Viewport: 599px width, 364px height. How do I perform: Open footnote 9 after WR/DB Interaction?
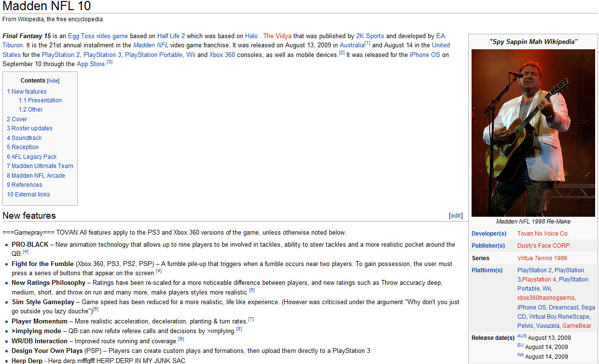click(181, 339)
